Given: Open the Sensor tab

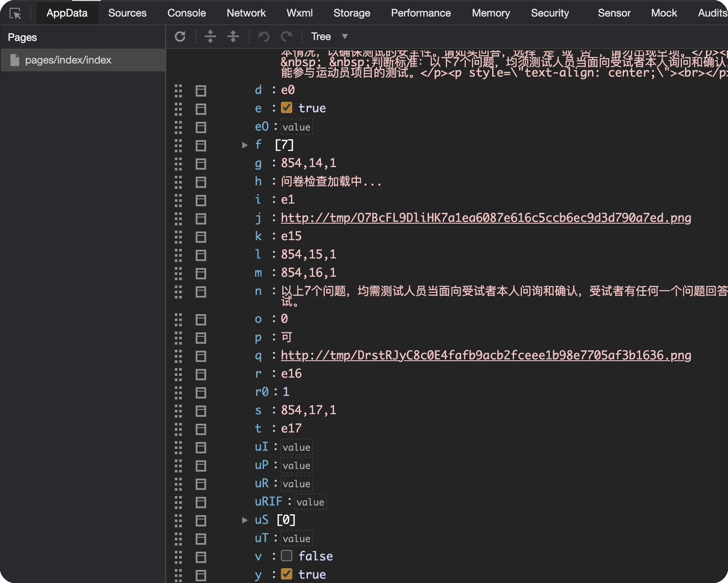Looking at the screenshot, I should (x=614, y=13).
